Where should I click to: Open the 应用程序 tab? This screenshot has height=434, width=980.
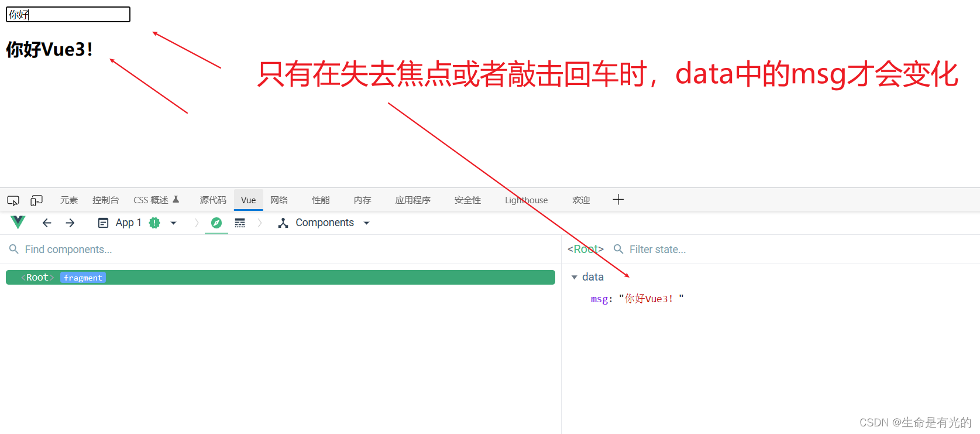(x=413, y=200)
